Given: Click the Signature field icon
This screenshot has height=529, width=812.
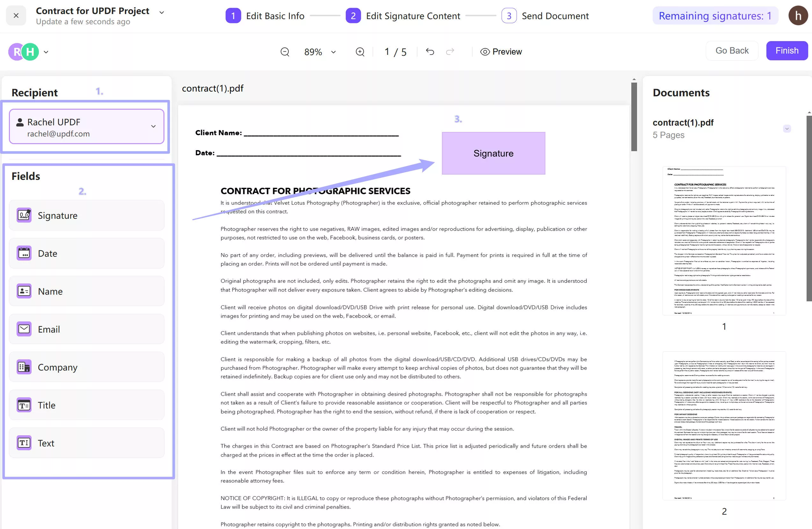Looking at the screenshot, I should coord(24,215).
